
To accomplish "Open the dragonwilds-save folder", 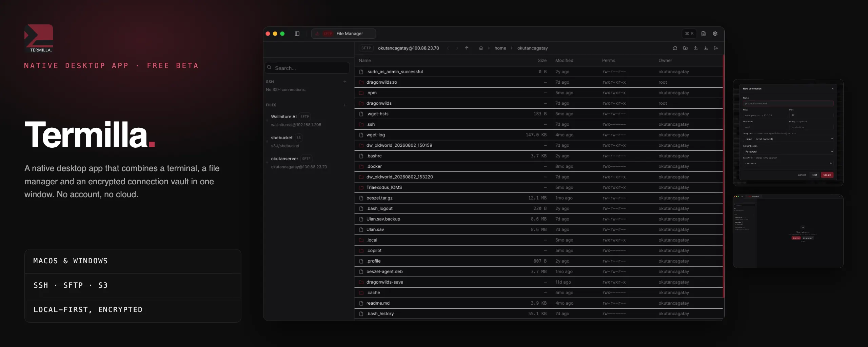I will click(x=538, y=282).
